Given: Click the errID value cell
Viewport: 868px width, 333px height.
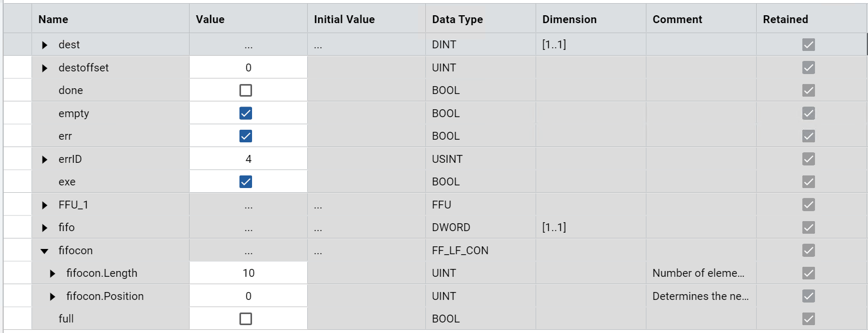Looking at the screenshot, I should [248, 159].
